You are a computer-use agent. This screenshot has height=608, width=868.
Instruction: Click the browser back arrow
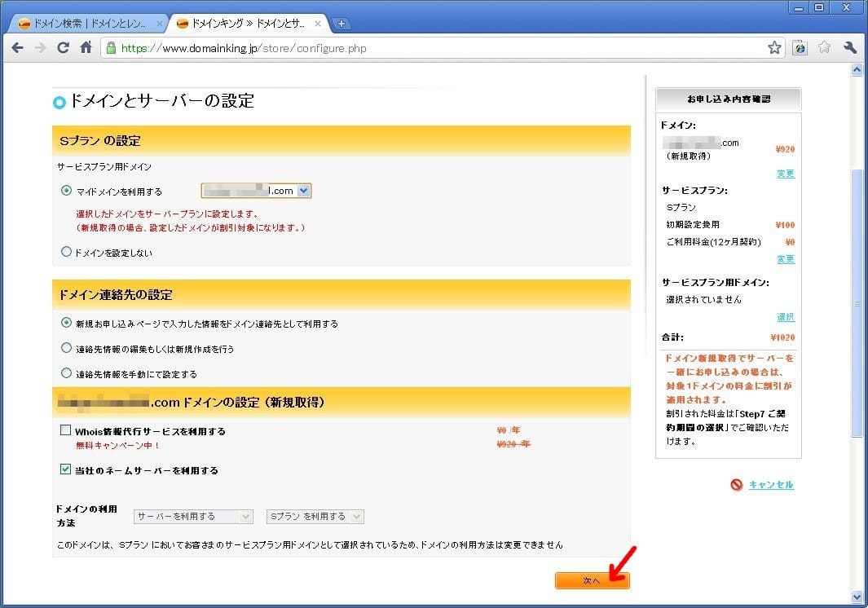(17, 48)
